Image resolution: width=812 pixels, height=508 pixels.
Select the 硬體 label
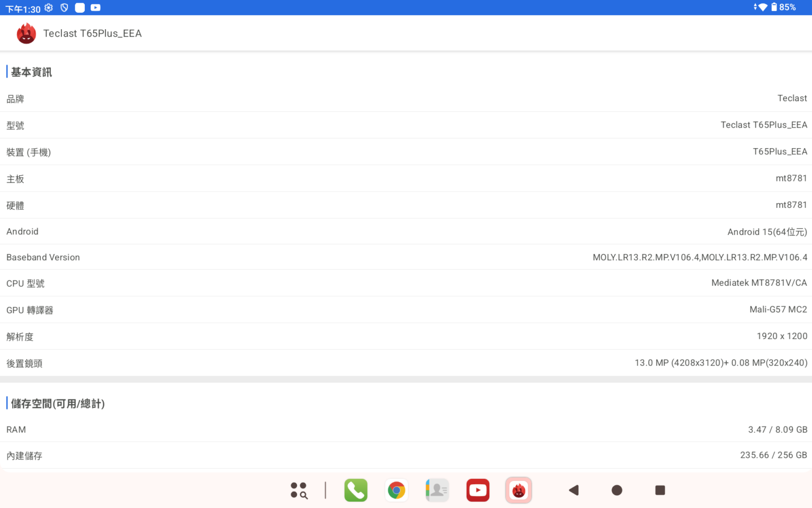click(15, 205)
